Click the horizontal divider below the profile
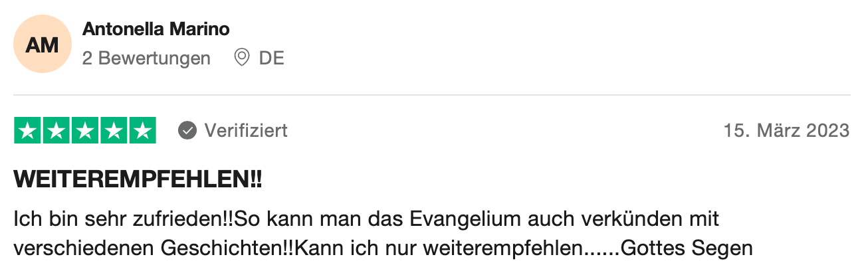The image size is (868, 279). [432, 95]
